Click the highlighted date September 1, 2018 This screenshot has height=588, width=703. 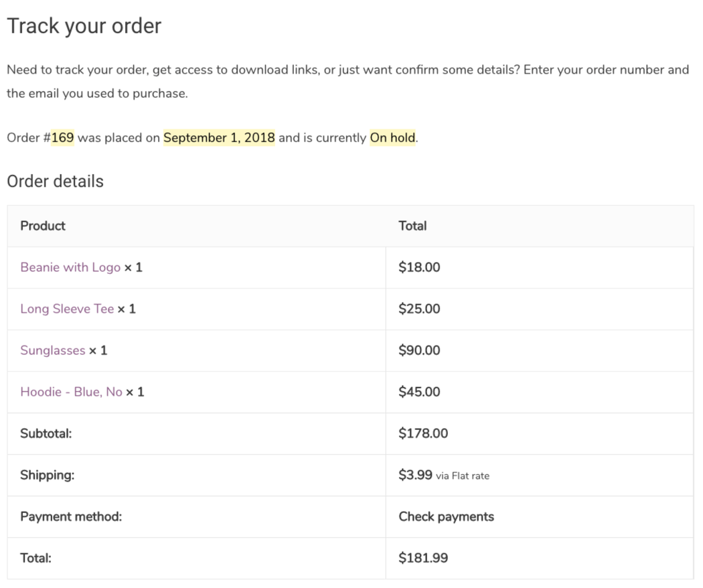[x=219, y=138]
